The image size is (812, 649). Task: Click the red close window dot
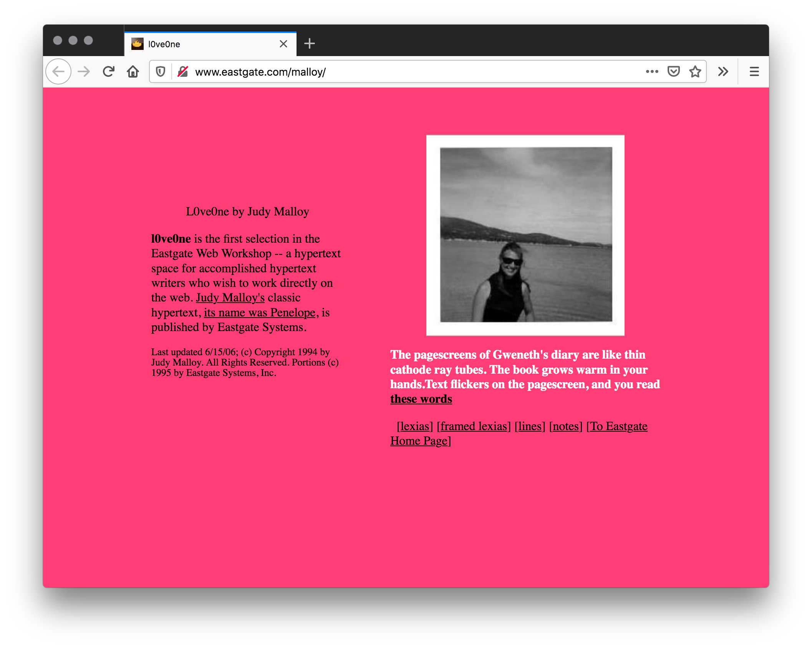pos(58,40)
